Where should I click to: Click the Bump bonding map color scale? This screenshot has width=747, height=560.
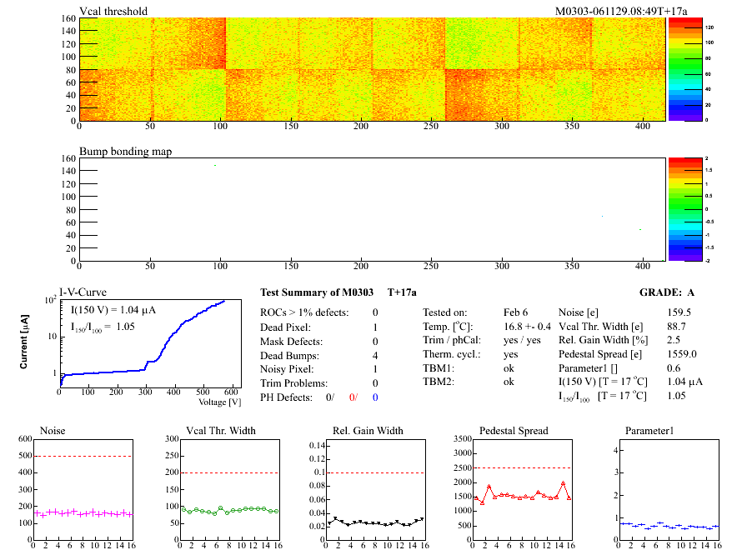point(679,209)
